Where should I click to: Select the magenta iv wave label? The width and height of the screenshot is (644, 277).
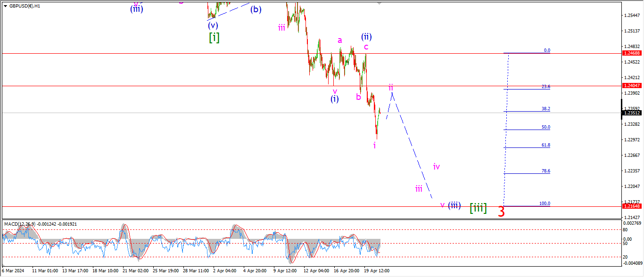click(437, 166)
